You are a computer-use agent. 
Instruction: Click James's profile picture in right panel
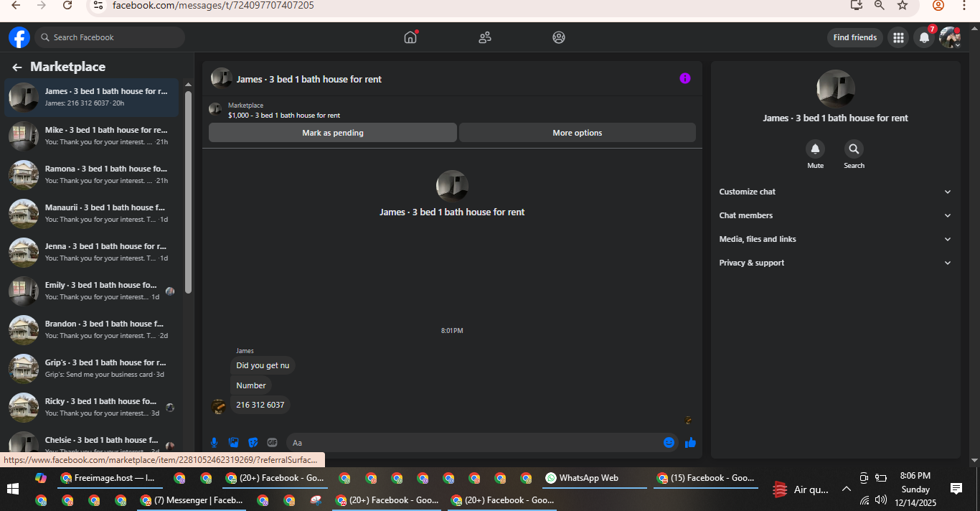tap(835, 89)
